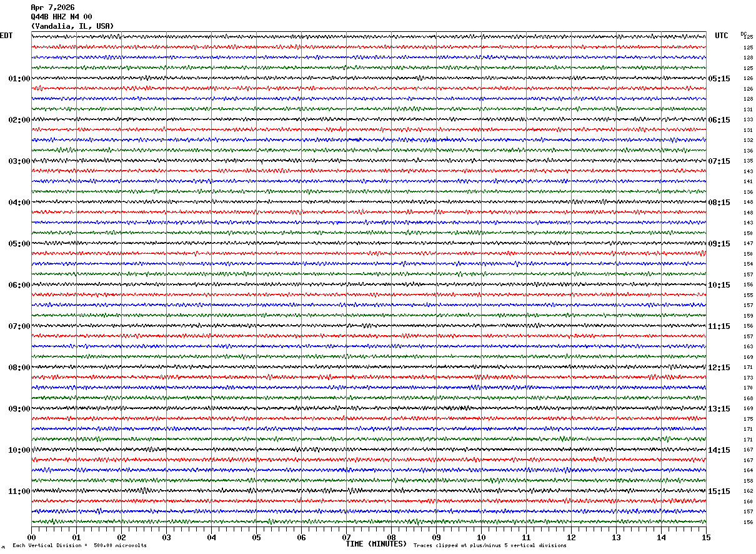
Task: Click the DC offset value 164
Action: pyautogui.click(x=748, y=471)
